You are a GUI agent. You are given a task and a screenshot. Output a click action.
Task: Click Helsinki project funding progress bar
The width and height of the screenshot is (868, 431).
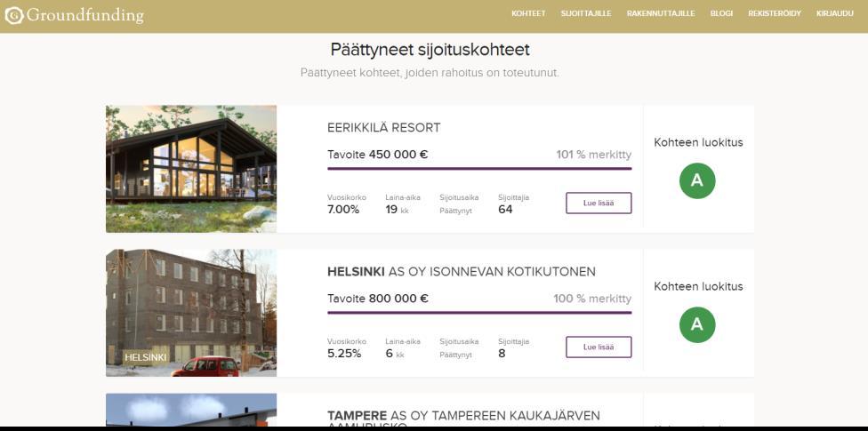point(479,313)
